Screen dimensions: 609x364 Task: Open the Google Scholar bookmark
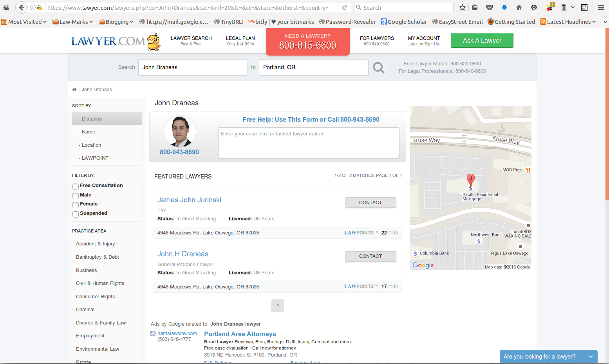[x=404, y=22]
